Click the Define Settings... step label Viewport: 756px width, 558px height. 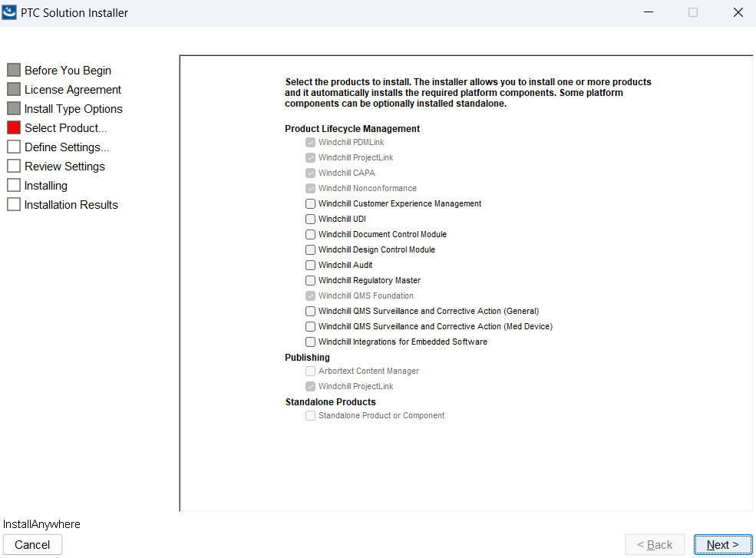tap(67, 147)
